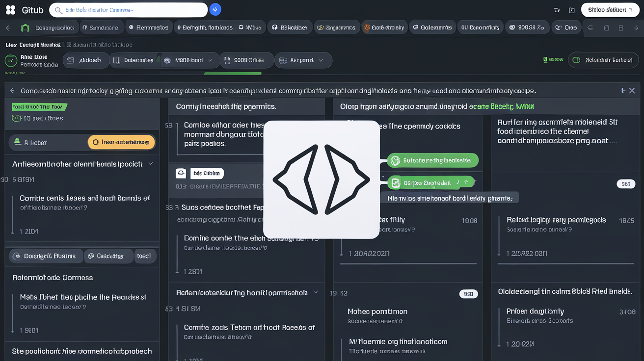
Task: Click the 96t badge
Action: (625, 184)
